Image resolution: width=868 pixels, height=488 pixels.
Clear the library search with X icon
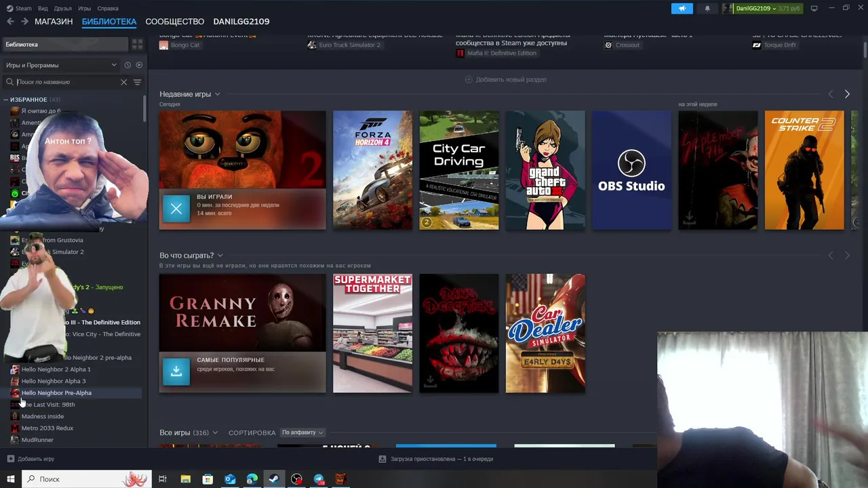[x=123, y=82]
